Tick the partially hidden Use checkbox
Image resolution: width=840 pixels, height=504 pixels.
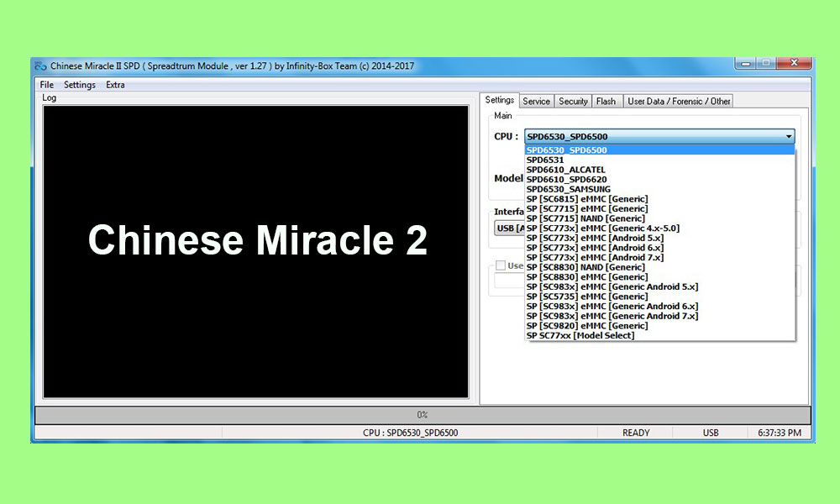pyautogui.click(x=501, y=265)
